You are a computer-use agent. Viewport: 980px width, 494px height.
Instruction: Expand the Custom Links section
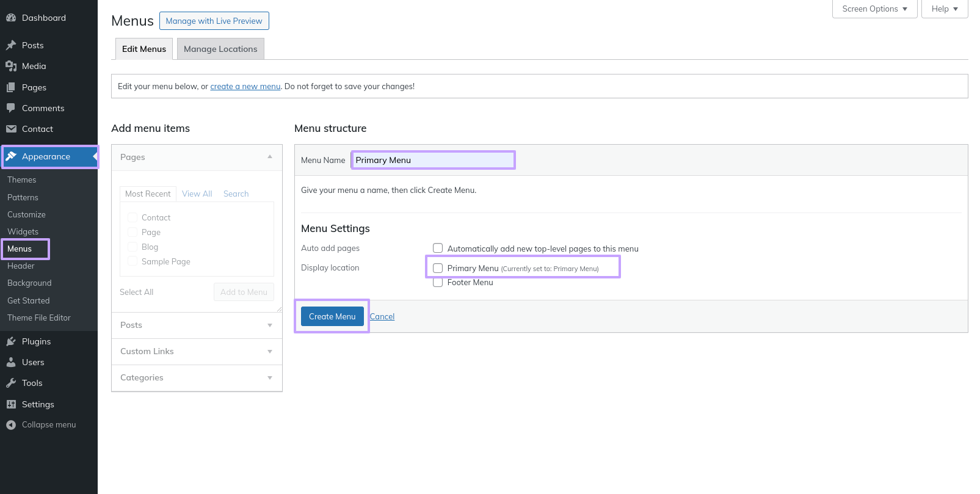[x=197, y=351]
